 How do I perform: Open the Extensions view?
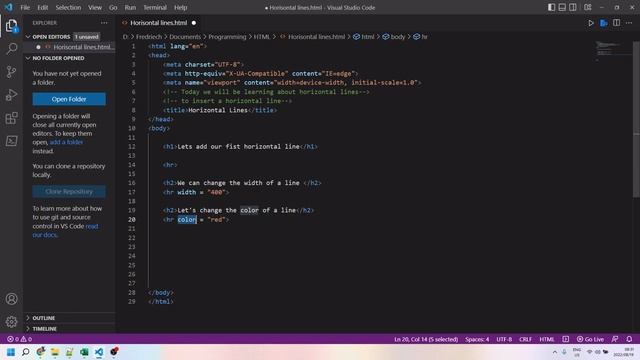coord(11,118)
